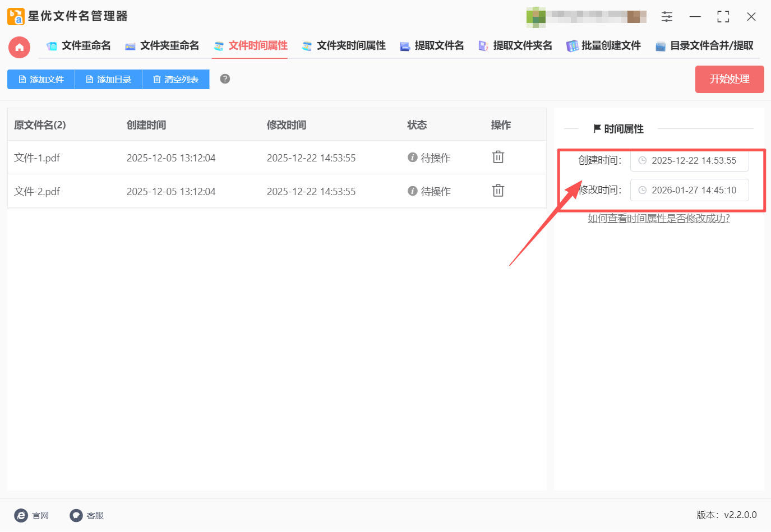
Task: Contact 客服 customer service
Action: click(95, 516)
